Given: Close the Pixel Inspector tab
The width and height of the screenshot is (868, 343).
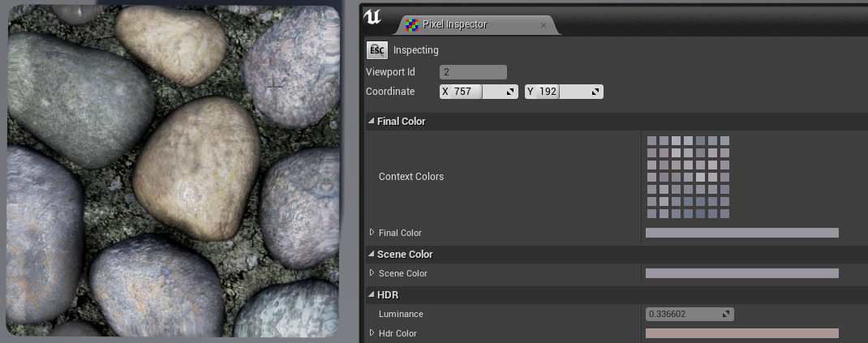Looking at the screenshot, I should pyautogui.click(x=544, y=25).
